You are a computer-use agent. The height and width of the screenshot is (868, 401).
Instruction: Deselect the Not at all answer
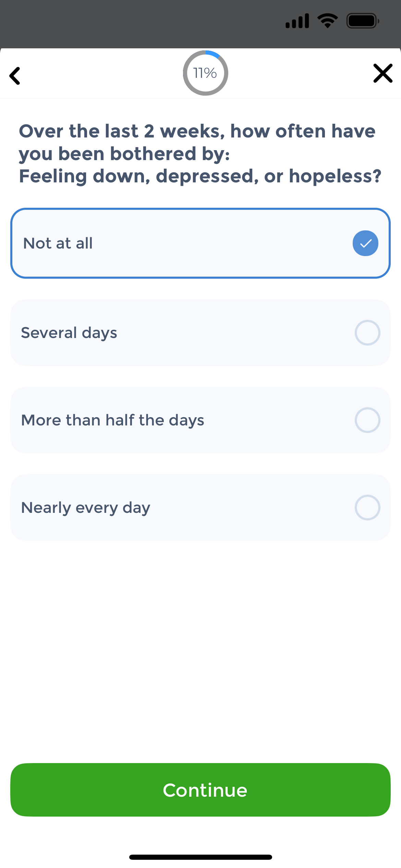[200, 243]
